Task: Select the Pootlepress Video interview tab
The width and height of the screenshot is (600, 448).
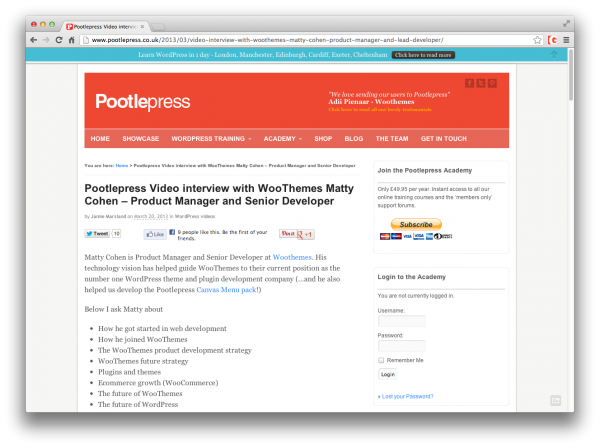Action: (104, 26)
